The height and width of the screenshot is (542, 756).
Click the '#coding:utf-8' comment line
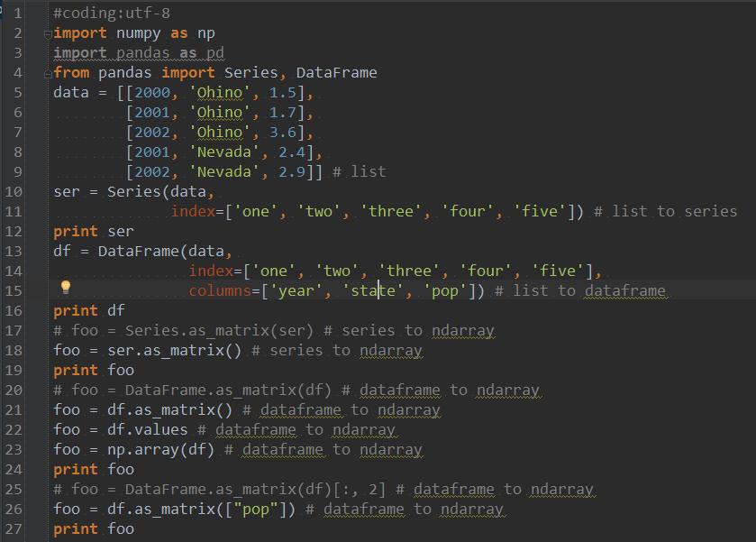coord(106,13)
